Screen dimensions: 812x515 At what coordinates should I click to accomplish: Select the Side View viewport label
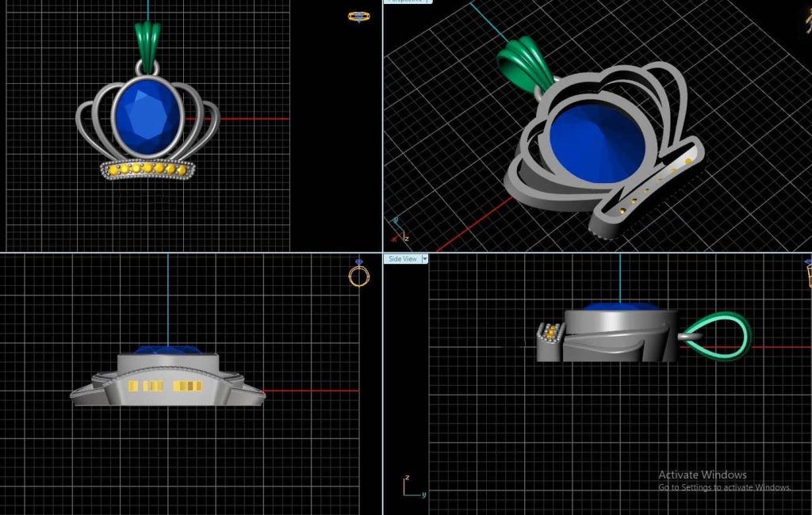pyautogui.click(x=402, y=259)
